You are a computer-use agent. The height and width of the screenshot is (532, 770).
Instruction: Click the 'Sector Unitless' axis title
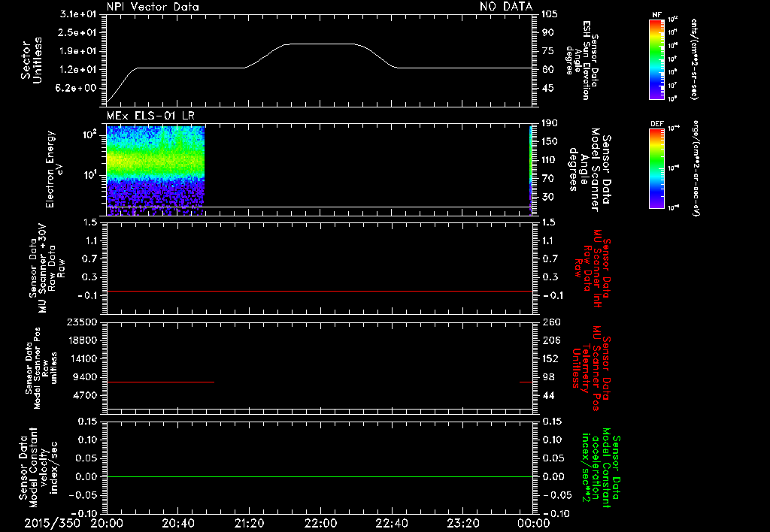point(32,60)
